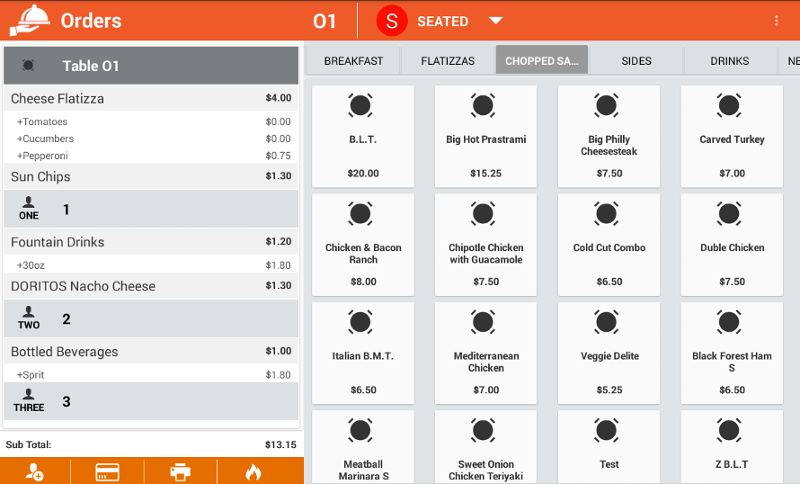Select the +Pepperoni modifier line
This screenshot has height=484, width=800.
[151, 155]
